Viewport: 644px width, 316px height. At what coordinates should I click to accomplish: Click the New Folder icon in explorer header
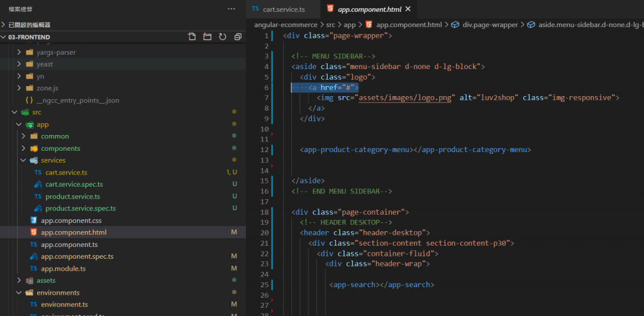[208, 37]
